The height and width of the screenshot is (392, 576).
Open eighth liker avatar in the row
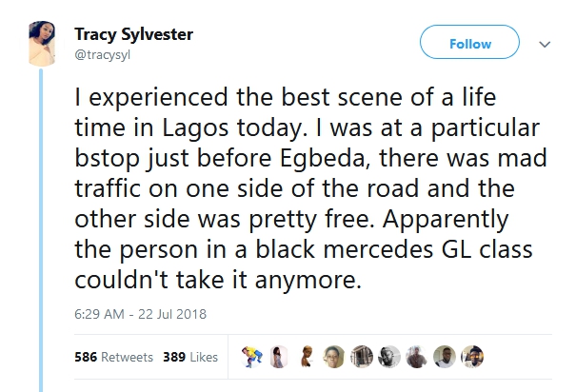(x=444, y=356)
